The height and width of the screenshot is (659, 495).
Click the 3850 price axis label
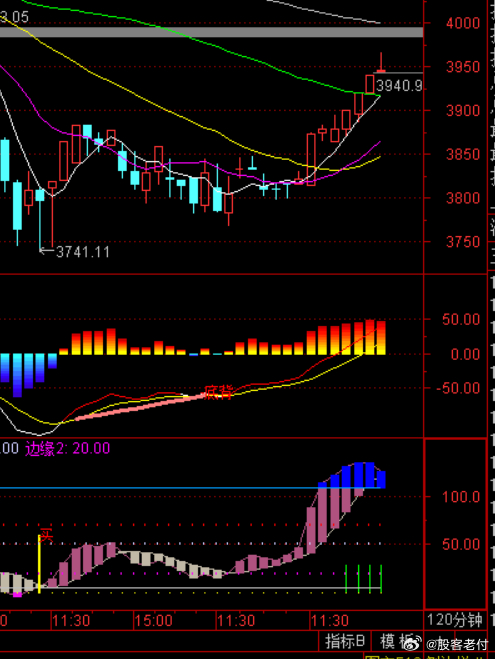463,154
